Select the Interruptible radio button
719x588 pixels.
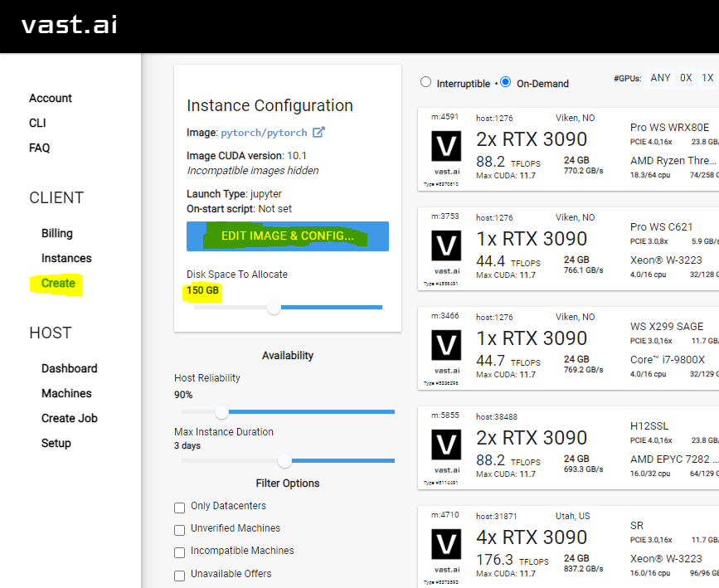tap(425, 82)
